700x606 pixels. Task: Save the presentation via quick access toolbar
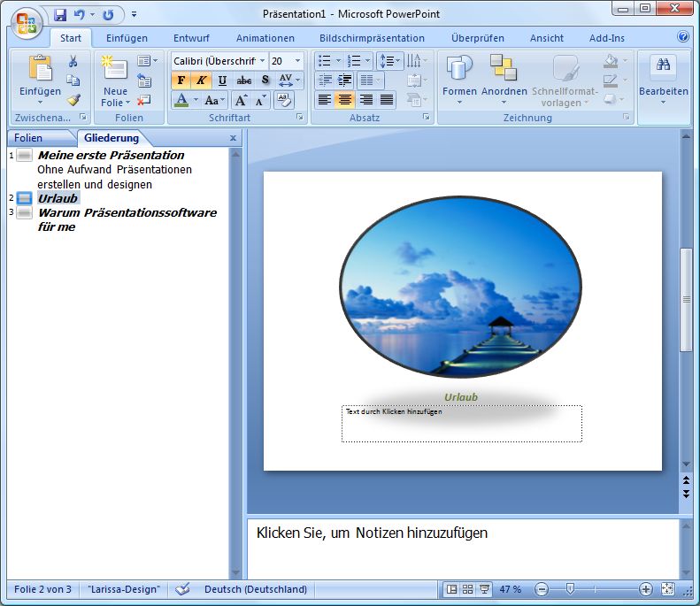(x=60, y=15)
